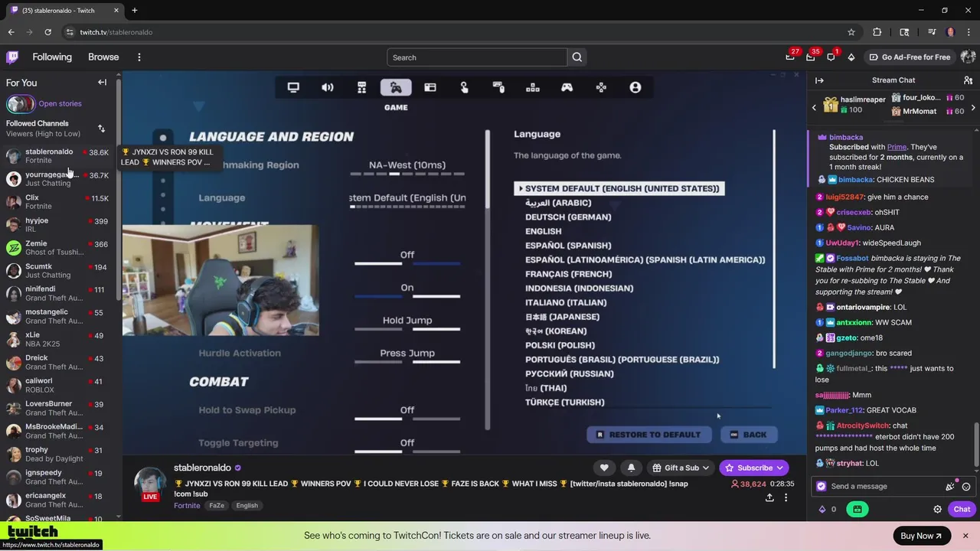The width and height of the screenshot is (980, 551).
Task: Select the game audio settings speaker icon
Action: coord(328,87)
